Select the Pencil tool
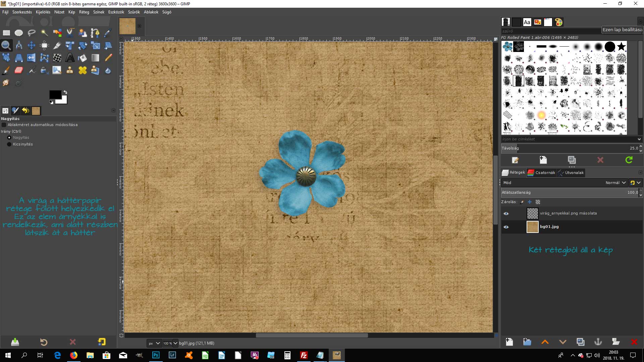Screen dimensions: 644x362 108,58
